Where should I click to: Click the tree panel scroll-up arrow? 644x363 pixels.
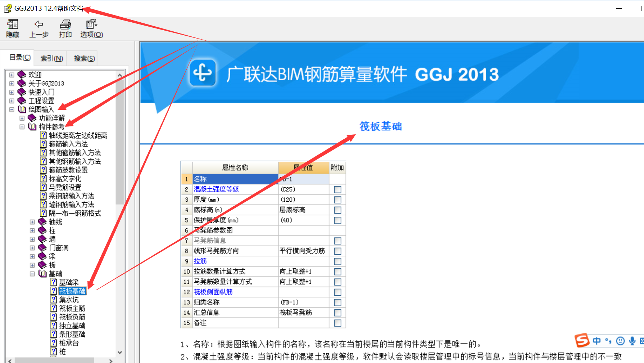click(x=120, y=75)
